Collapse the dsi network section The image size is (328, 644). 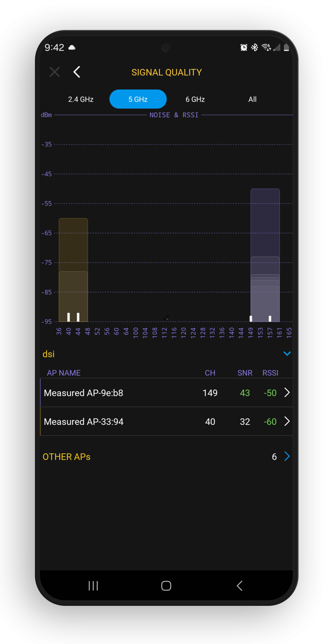pyautogui.click(x=287, y=354)
